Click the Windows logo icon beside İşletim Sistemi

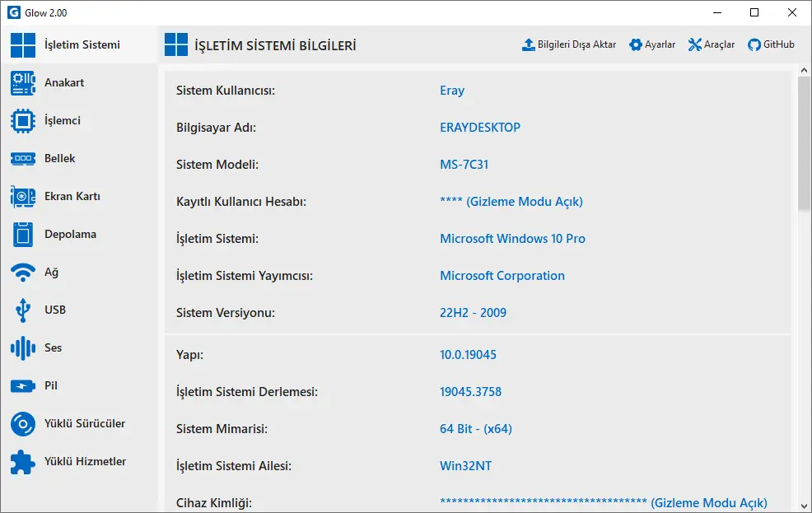[x=23, y=45]
